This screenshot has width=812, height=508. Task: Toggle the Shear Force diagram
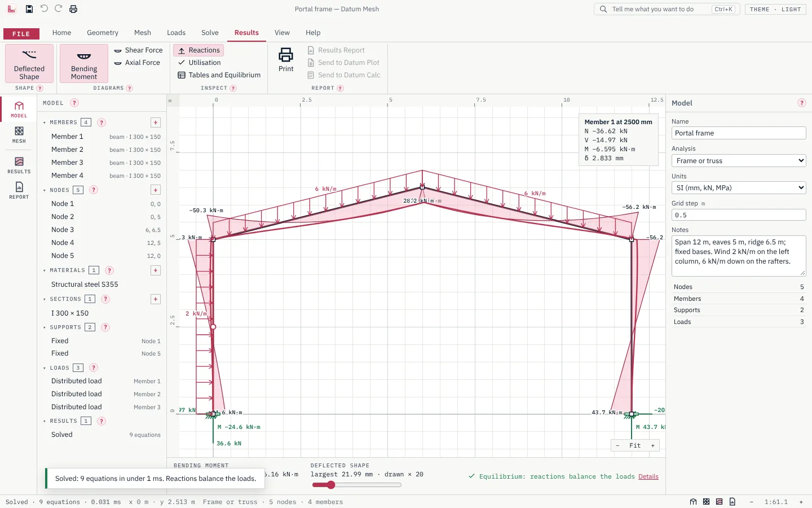(x=139, y=50)
